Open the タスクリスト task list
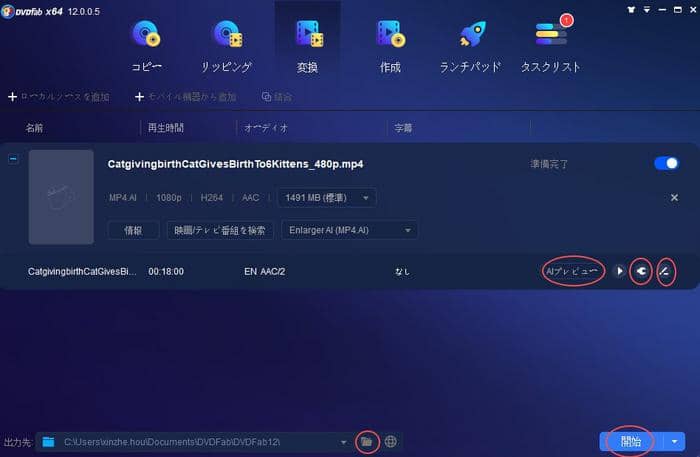The width and height of the screenshot is (700, 457). click(x=551, y=46)
